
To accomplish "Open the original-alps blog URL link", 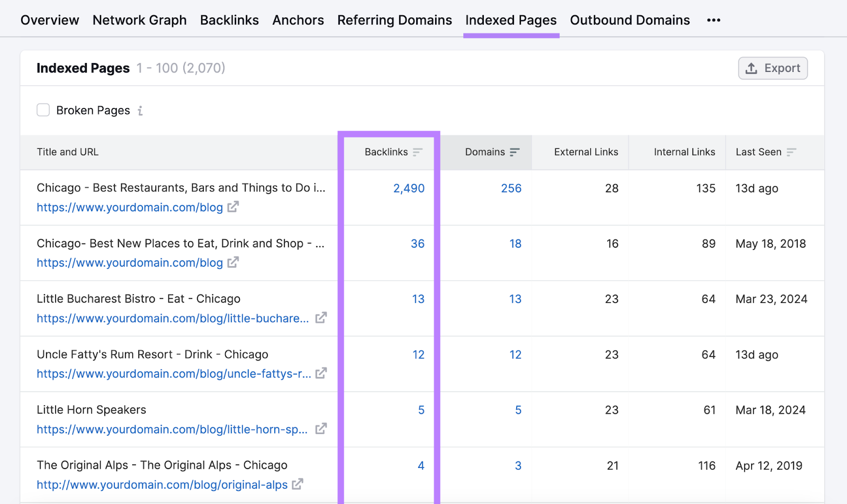I will point(161,484).
